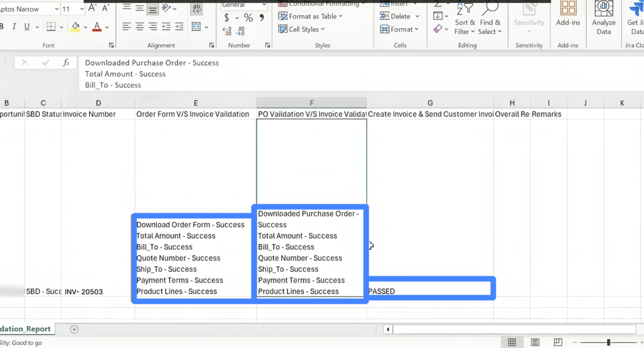
Task: Select the cell showing PASSED
Action: coord(430,208)
